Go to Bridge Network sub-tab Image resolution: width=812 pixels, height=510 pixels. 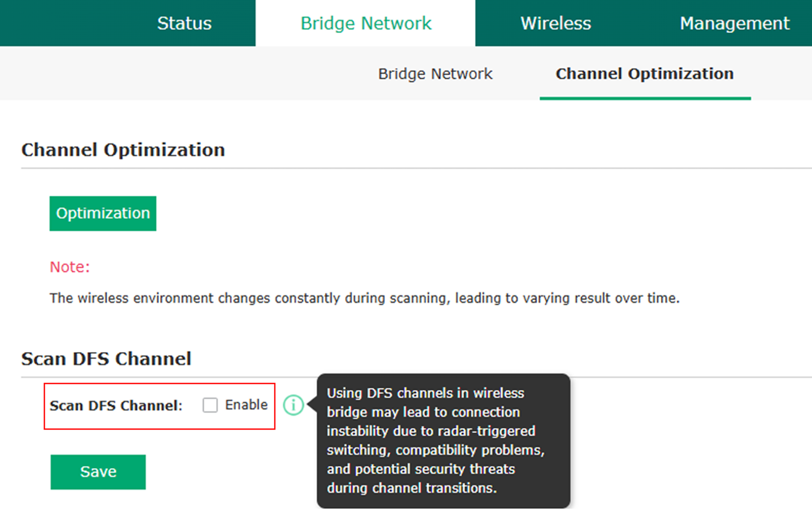(x=435, y=74)
